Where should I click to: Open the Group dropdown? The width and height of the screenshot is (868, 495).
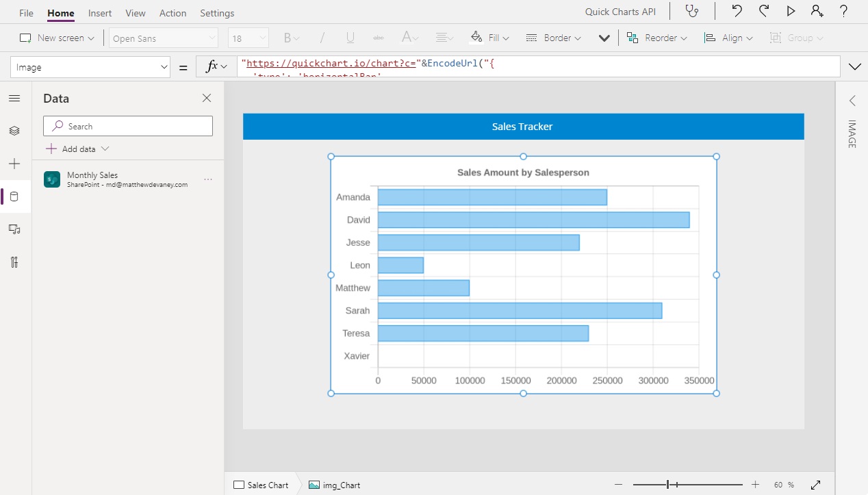click(x=796, y=38)
